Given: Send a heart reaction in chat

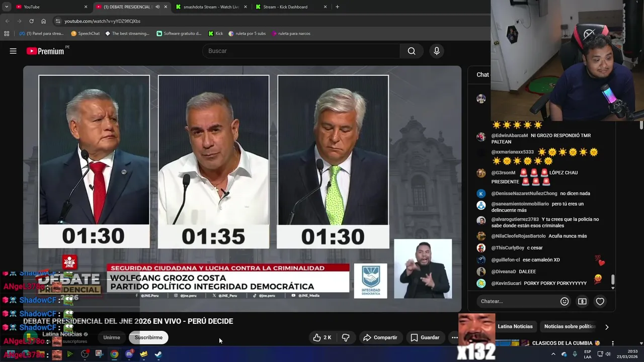Looking at the screenshot, I should pos(600,301).
